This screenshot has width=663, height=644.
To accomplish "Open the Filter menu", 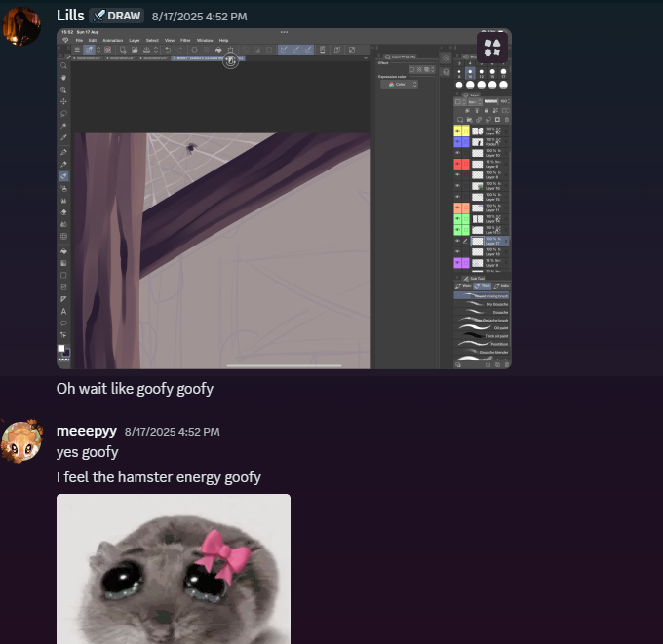I will 185,41.
